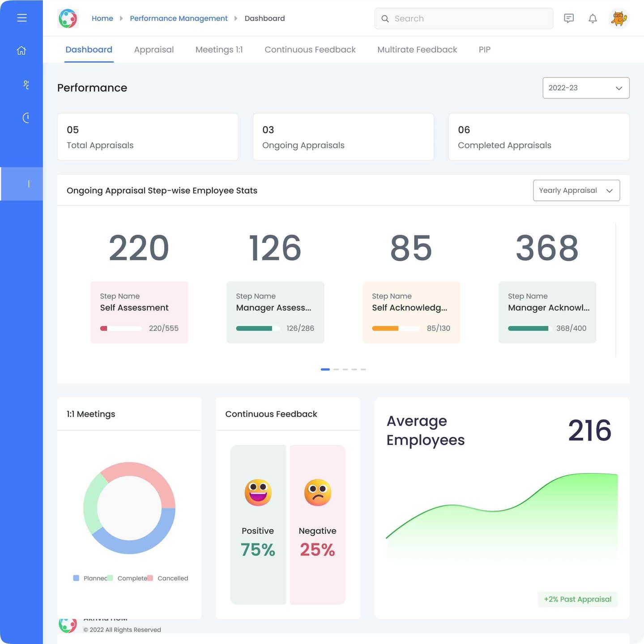The height and width of the screenshot is (644, 644).
Task: Open notifications bell icon
Action: point(593,18)
